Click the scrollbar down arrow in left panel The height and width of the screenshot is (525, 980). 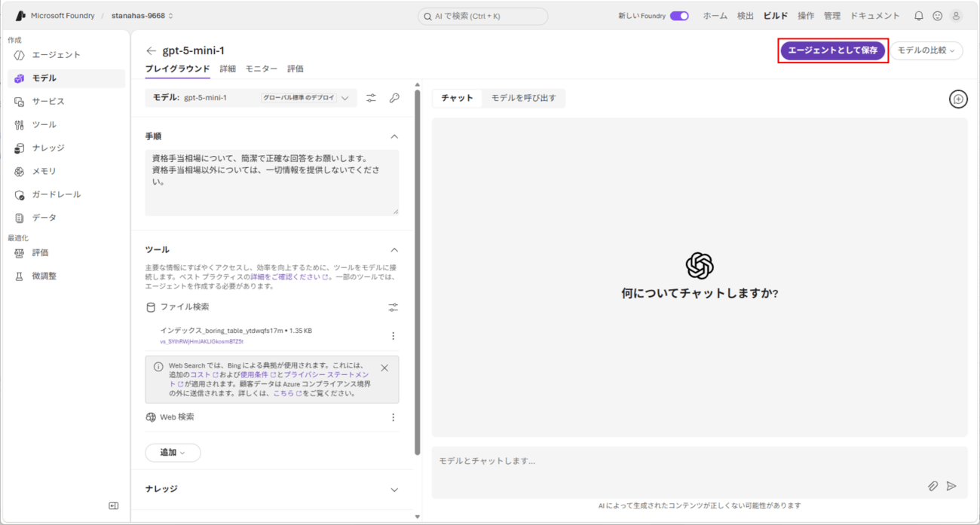point(418,517)
